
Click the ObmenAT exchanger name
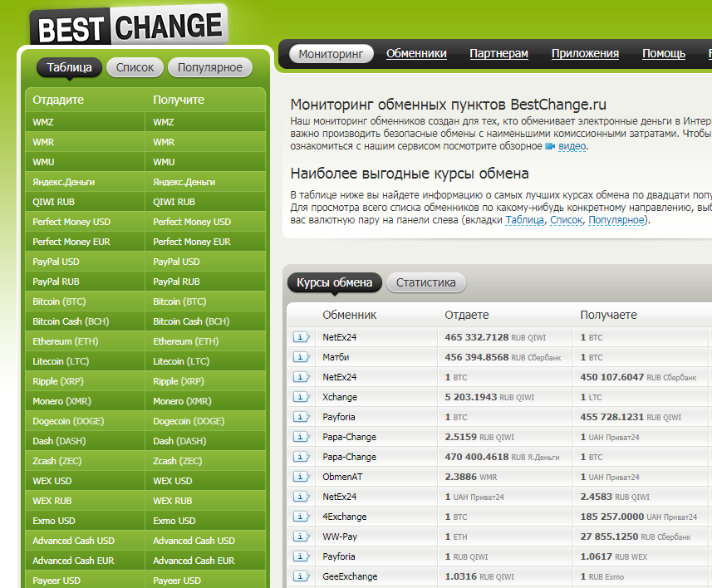[x=342, y=477]
